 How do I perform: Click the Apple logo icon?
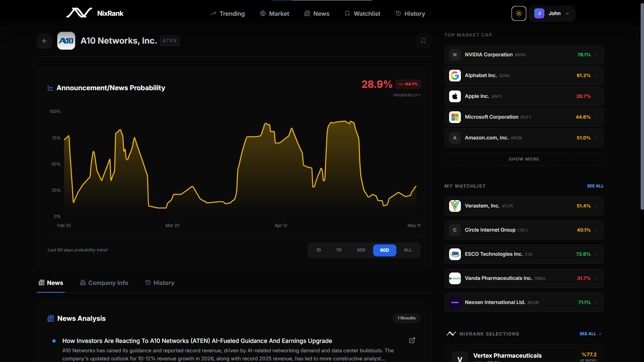pos(455,96)
